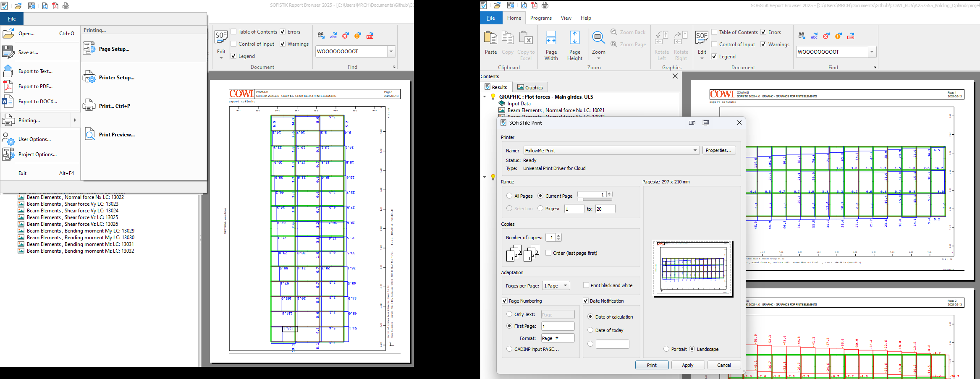This screenshot has width=980, height=379.
Task: Click the red find value icon in the right window
Action: pyautogui.click(x=851, y=36)
